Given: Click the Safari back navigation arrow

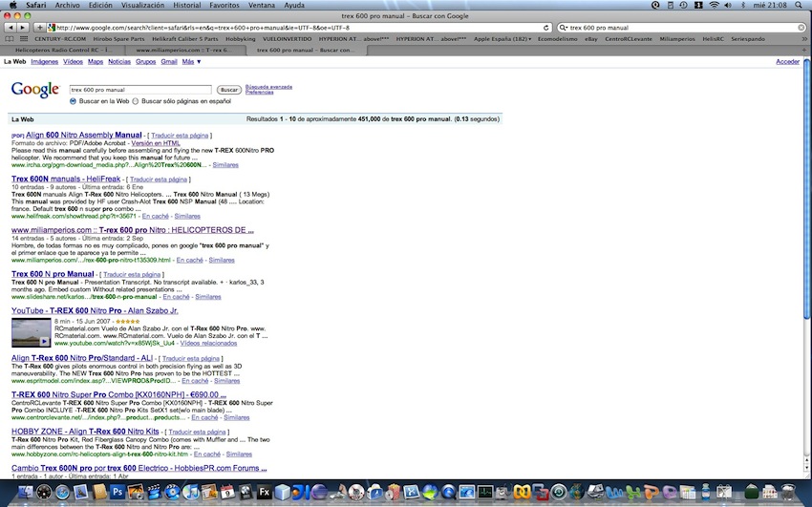Looking at the screenshot, I should pyautogui.click(x=10, y=28).
